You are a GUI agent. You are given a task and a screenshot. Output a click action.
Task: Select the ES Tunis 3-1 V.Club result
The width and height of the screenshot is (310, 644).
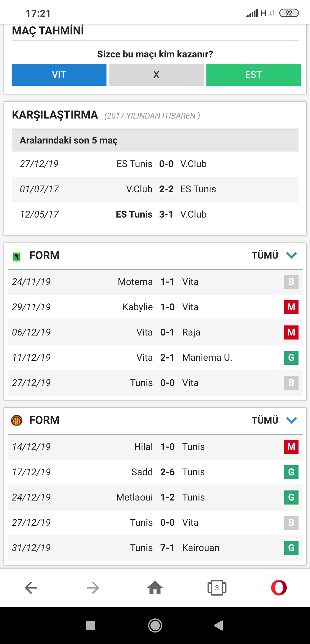tap(155, 214)
